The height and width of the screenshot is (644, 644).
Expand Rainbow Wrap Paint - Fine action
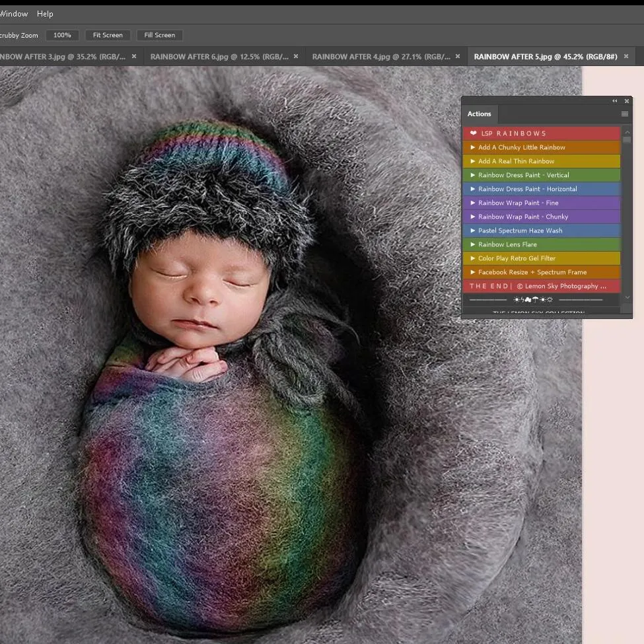[x=473, y=203]
